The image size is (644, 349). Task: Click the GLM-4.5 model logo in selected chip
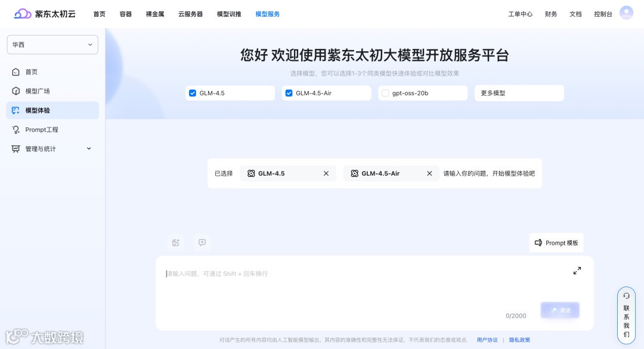click(251, 173)
